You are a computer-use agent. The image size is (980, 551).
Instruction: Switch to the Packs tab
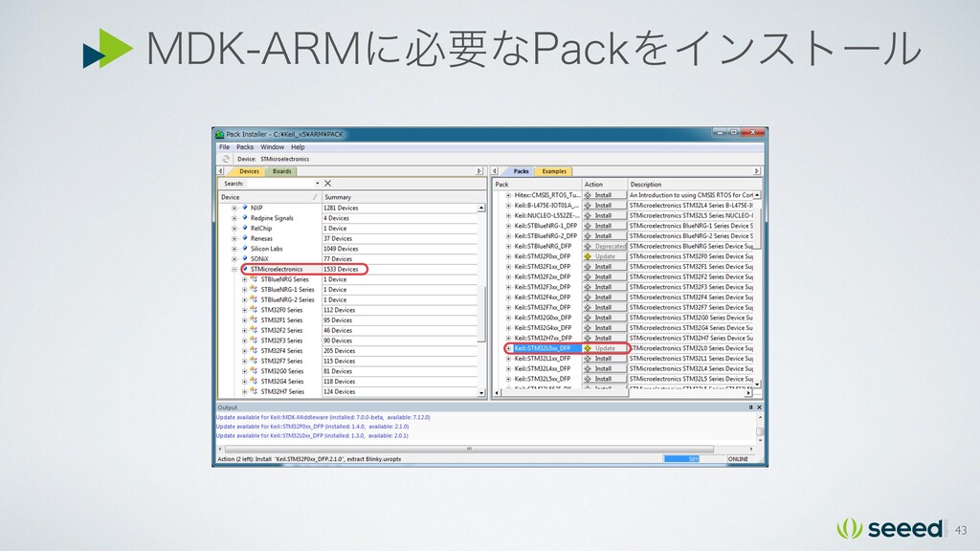(x=521, y=171)
